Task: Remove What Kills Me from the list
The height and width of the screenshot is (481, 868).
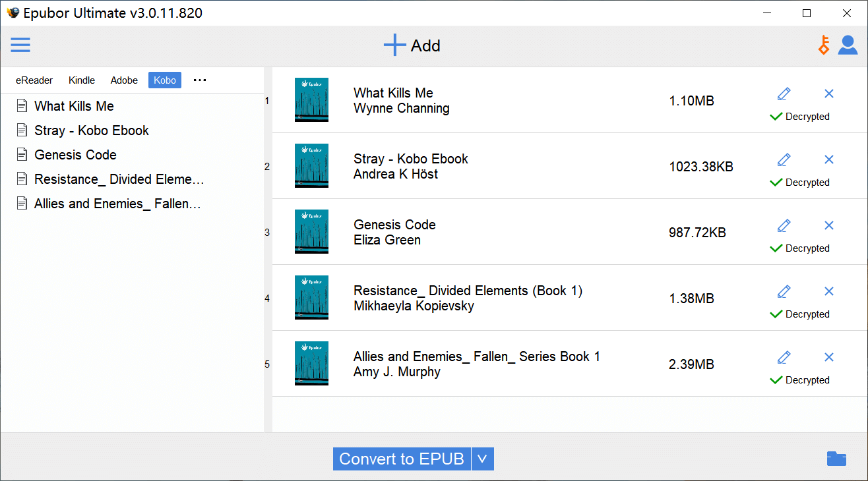Action: coord(829,94)
